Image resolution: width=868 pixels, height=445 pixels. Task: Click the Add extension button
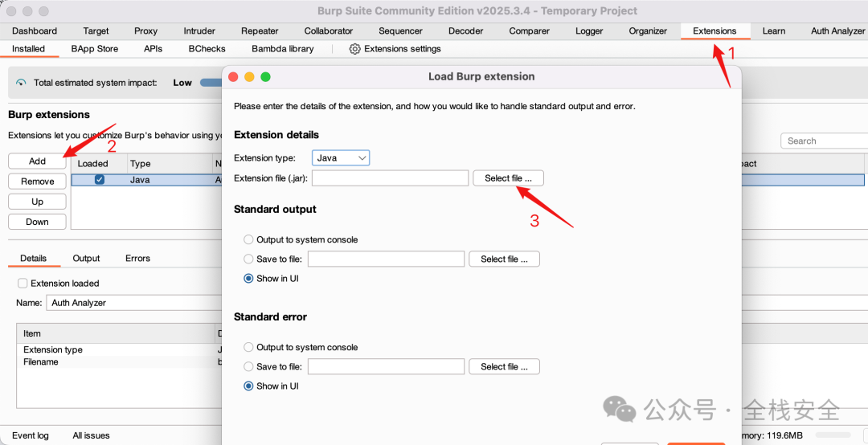pos(37,161)
